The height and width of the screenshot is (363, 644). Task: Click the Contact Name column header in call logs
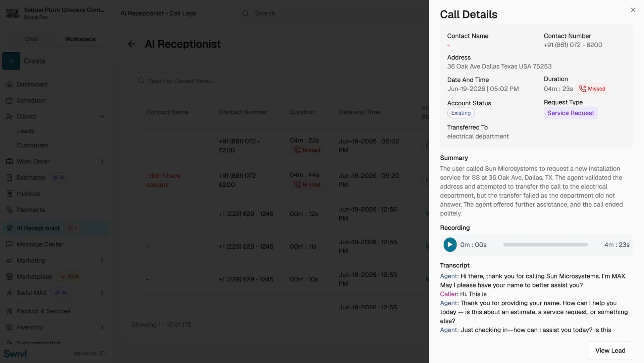(x=167, y=112)
